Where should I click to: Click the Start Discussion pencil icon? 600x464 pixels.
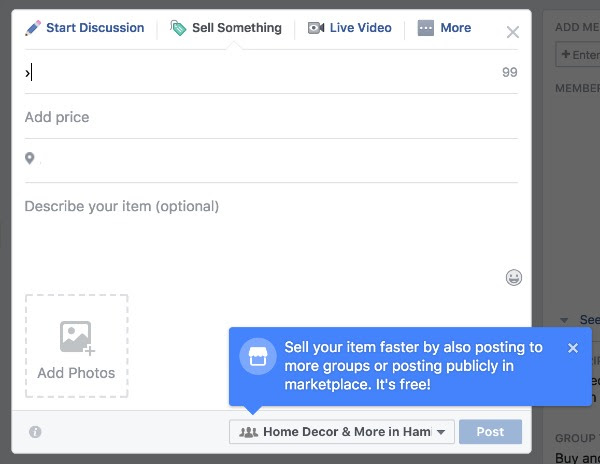(x=33, y=28)
